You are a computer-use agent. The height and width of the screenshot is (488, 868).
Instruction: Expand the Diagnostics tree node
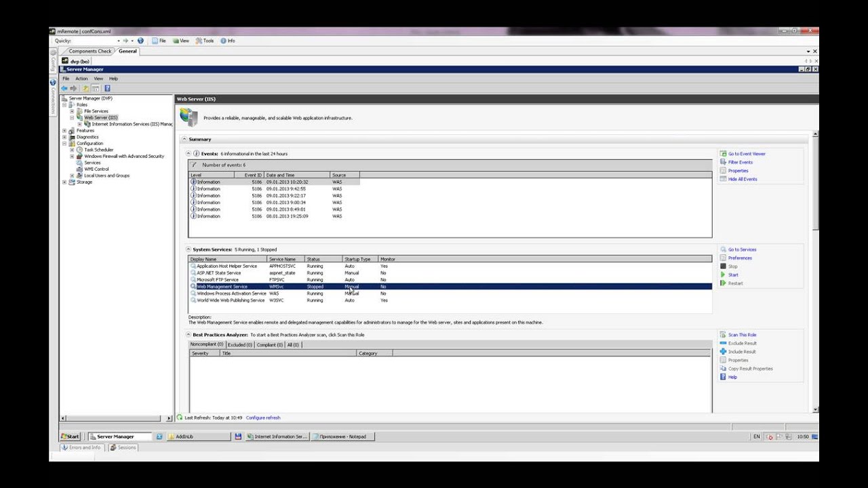tap(65, 137)
